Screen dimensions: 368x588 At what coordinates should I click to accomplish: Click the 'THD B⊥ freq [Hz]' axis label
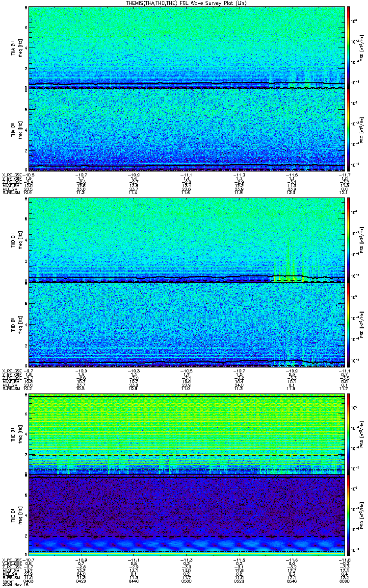coord(17,240)
